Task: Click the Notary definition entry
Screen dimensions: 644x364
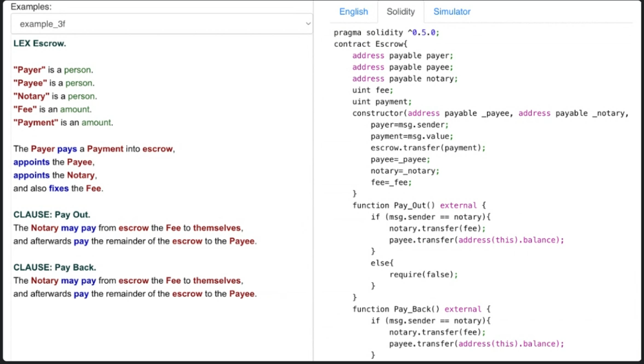Action: [x=31, y=96]
